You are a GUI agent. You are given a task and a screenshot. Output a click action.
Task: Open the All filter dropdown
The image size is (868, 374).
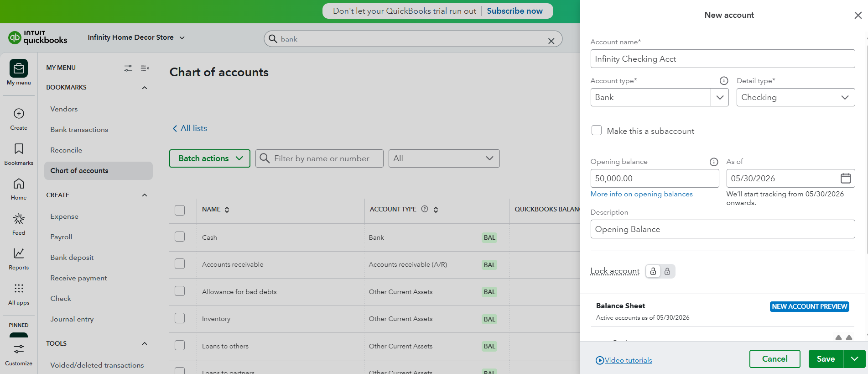tap(444, 158)
